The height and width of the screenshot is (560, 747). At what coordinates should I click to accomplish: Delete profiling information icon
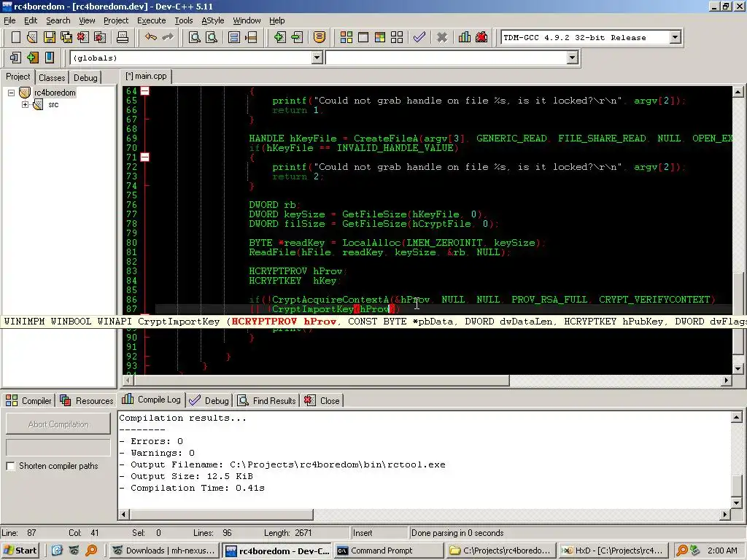pyautogui.click(x=481, y=37)
